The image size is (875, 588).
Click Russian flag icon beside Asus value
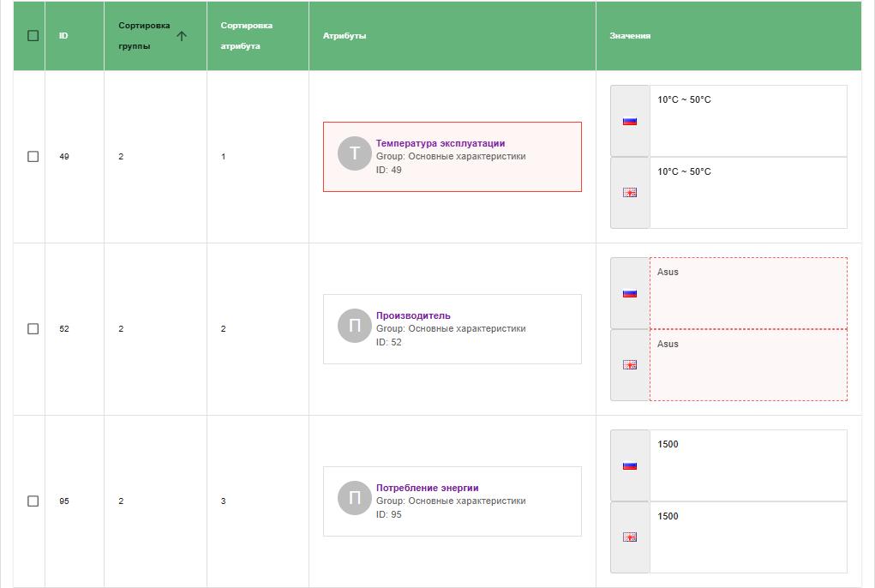coord(630,293)
